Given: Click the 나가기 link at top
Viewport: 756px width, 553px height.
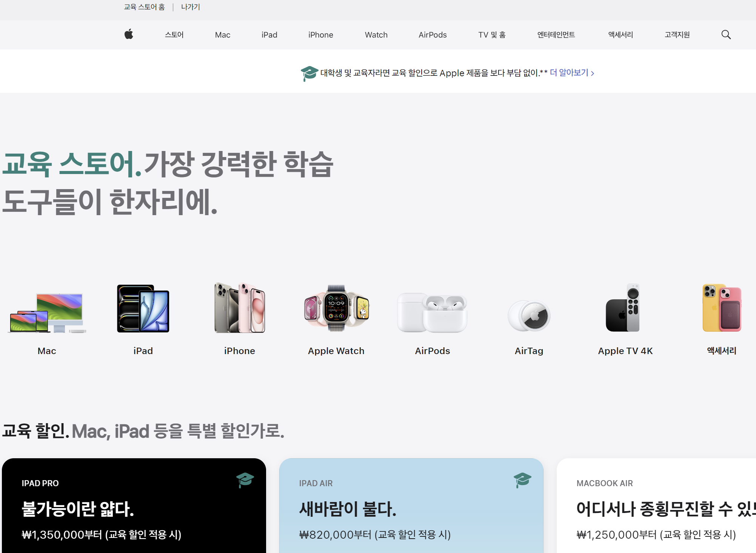Looking at the screenshot, I should tap(190, 7).
